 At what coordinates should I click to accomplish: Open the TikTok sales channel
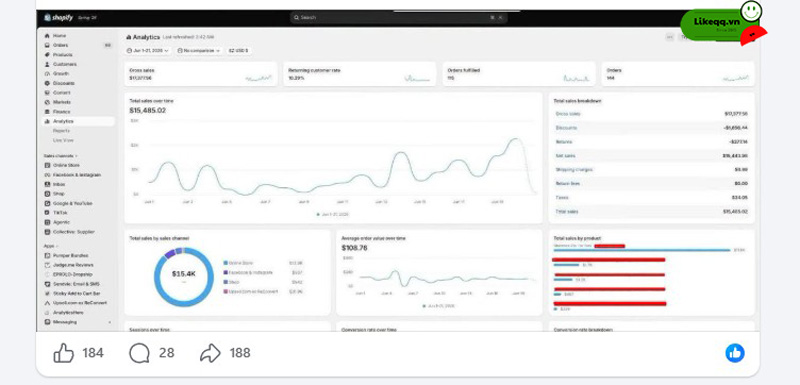coord(60,213)
